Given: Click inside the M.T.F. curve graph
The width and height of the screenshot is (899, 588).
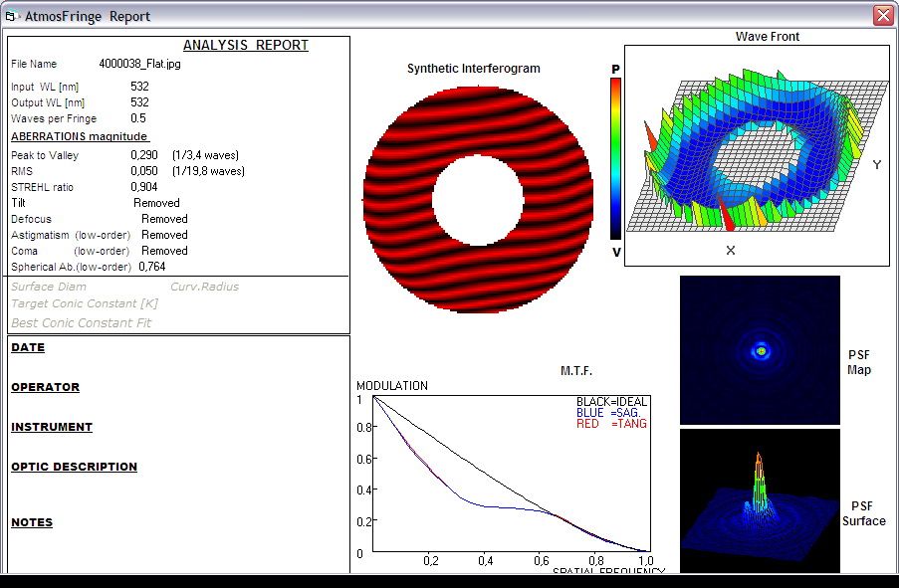Looking at the screenshot, I should pyautogui.click(x=512, y=474).
